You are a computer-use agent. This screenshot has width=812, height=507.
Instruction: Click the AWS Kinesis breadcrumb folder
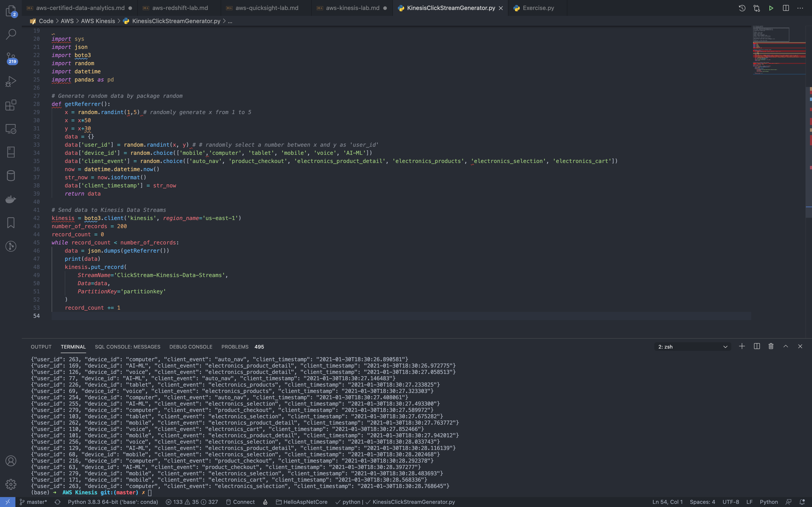coord(98,21)
